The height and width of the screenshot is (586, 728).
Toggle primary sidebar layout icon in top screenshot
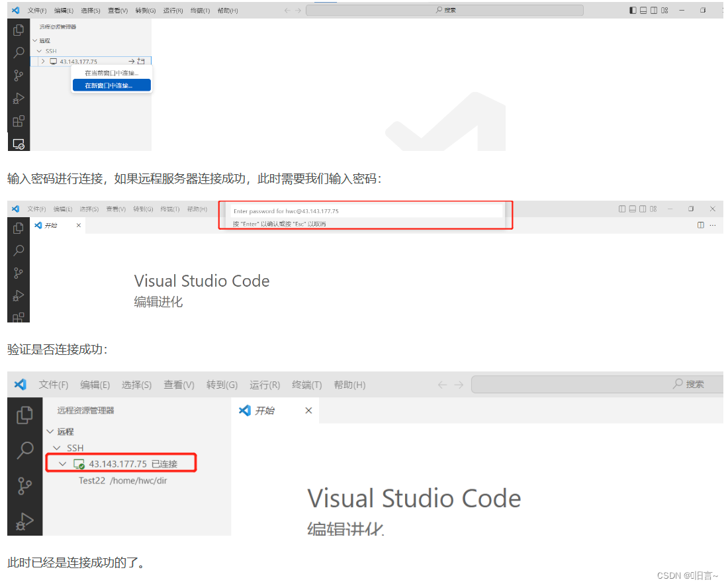(633, 10)
